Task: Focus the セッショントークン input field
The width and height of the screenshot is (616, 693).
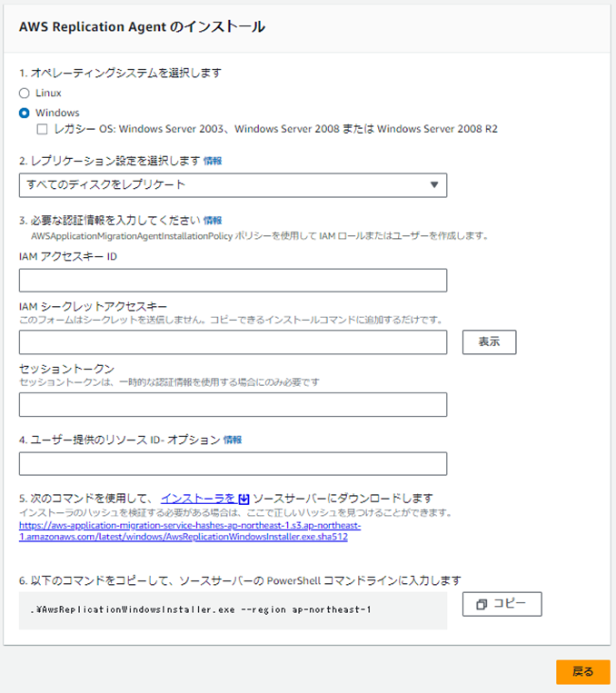Action: pos(233,404)
